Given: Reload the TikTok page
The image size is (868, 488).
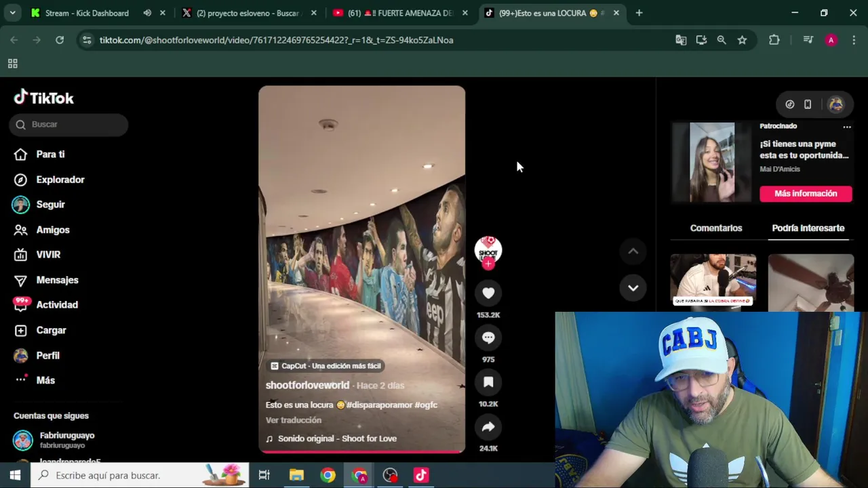Looking at the screenshot, I should [x=60, y=40].
